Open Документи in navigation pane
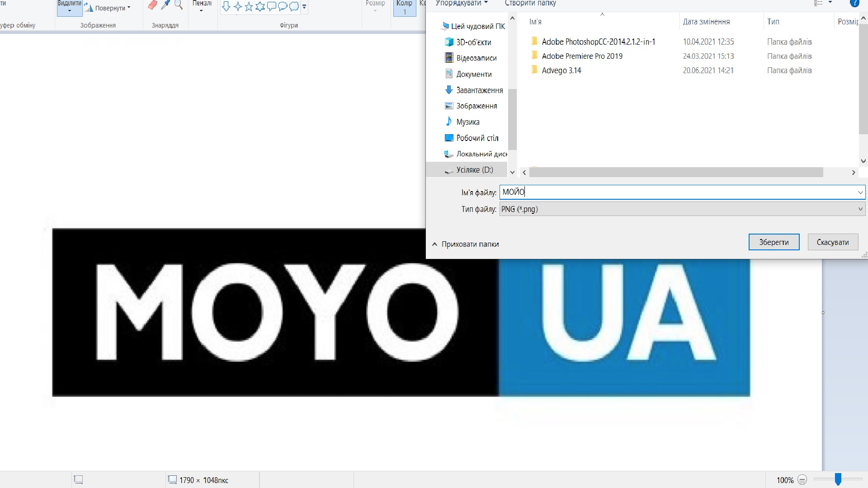 coord(468,74)
